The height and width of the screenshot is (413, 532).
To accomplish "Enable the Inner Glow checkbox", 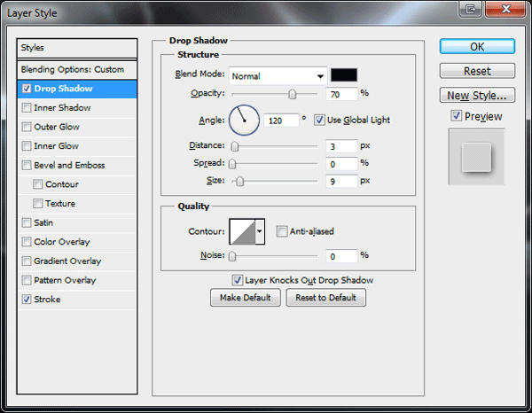I will [27, 146].
